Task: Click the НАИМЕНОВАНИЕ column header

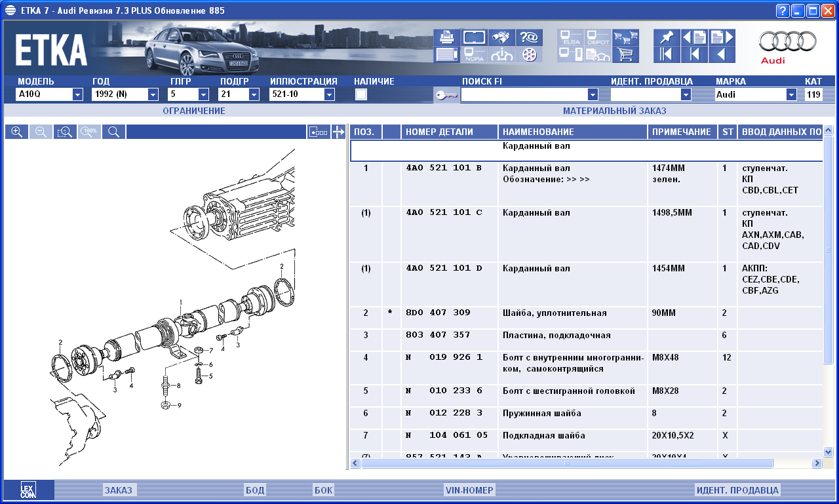Action: [573, 132]
